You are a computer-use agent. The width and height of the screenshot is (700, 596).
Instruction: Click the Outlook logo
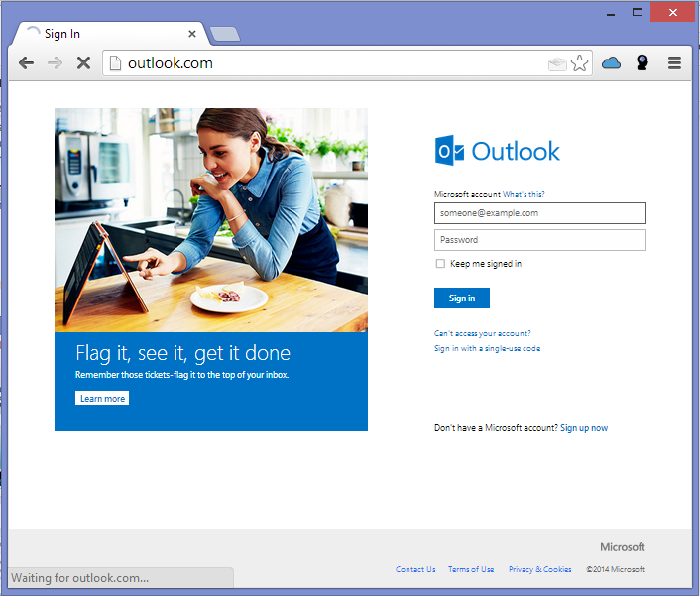497,151
